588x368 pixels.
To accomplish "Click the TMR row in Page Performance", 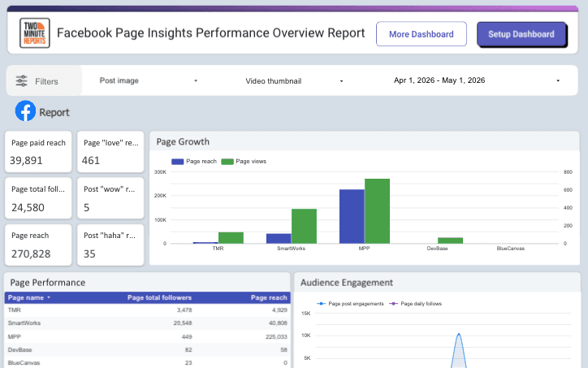I will [x=147, y=310].
